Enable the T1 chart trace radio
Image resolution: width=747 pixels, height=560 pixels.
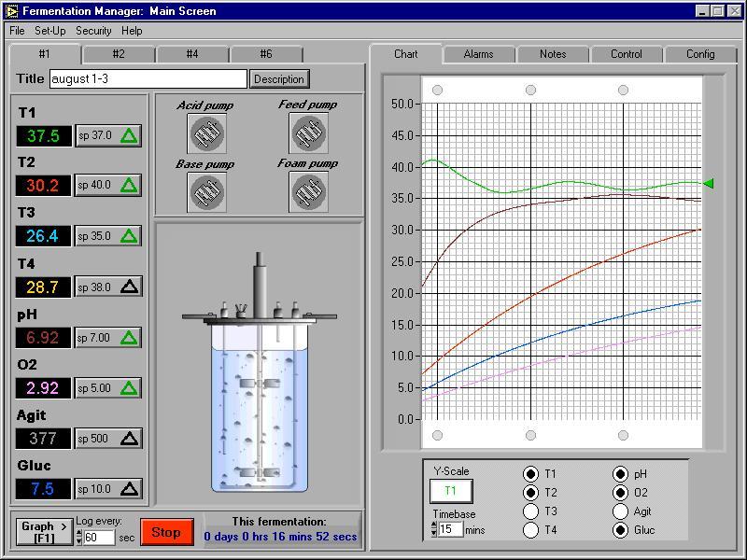[x=530, y=474]
